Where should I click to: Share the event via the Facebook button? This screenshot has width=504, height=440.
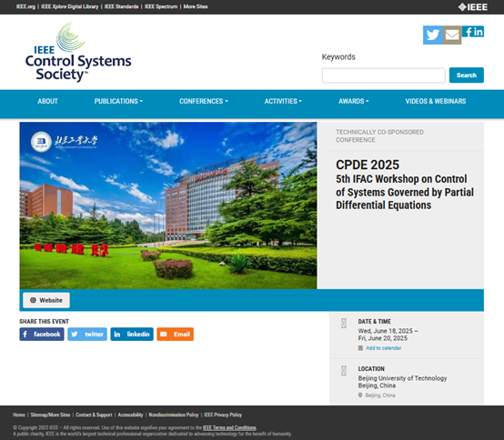pyautogui.click(x=42, y=334)
